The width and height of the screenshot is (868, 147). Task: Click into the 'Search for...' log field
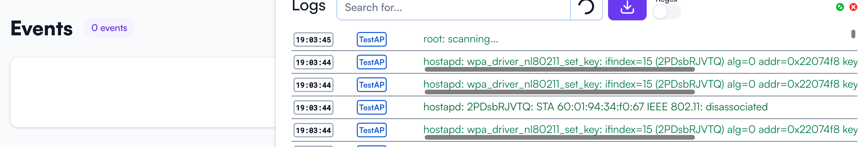click(x=453, y=8)
